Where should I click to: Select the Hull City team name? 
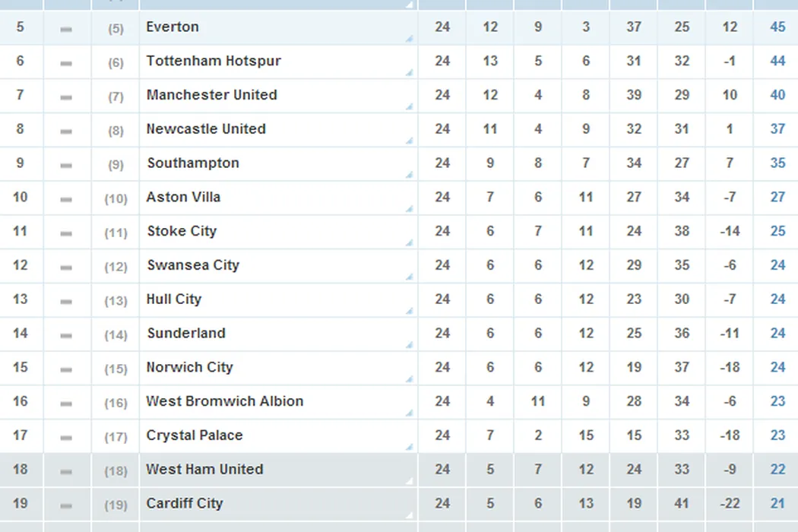pyautogui.click(x=174, y=299)
